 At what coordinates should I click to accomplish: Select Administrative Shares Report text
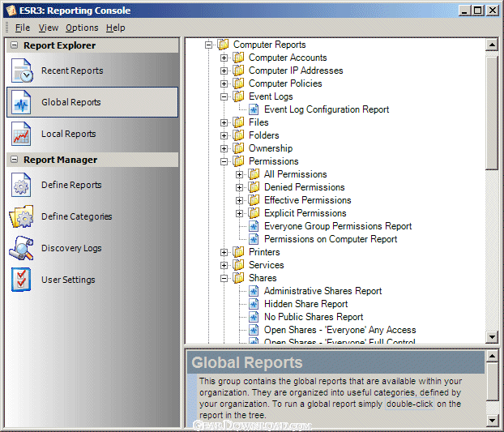[x=322, y=291]
